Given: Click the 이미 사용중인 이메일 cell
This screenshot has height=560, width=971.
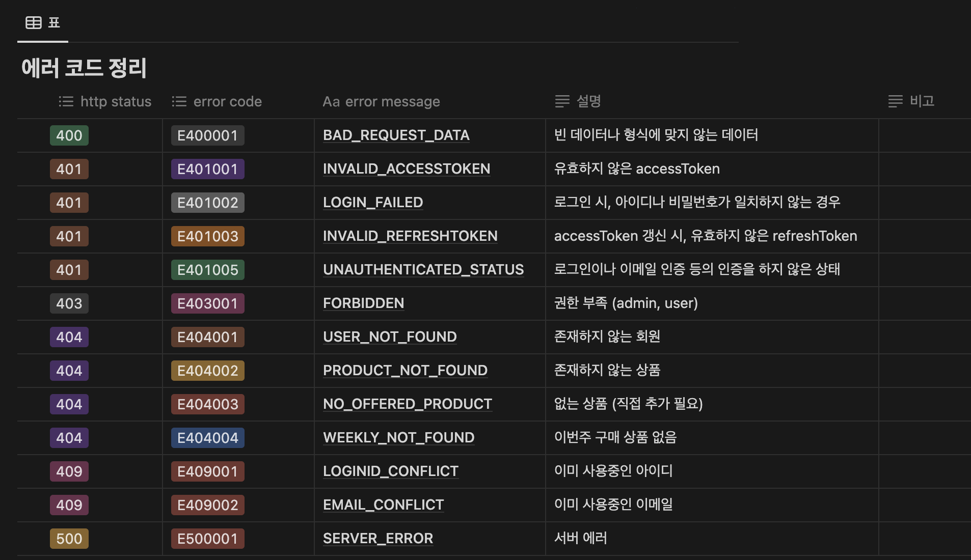Looking at the screenshot, I should (x=712, y=505).
